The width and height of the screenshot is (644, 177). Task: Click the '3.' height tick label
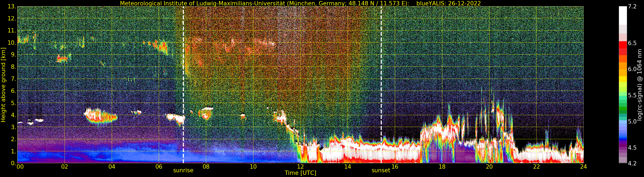pos(14,127)
